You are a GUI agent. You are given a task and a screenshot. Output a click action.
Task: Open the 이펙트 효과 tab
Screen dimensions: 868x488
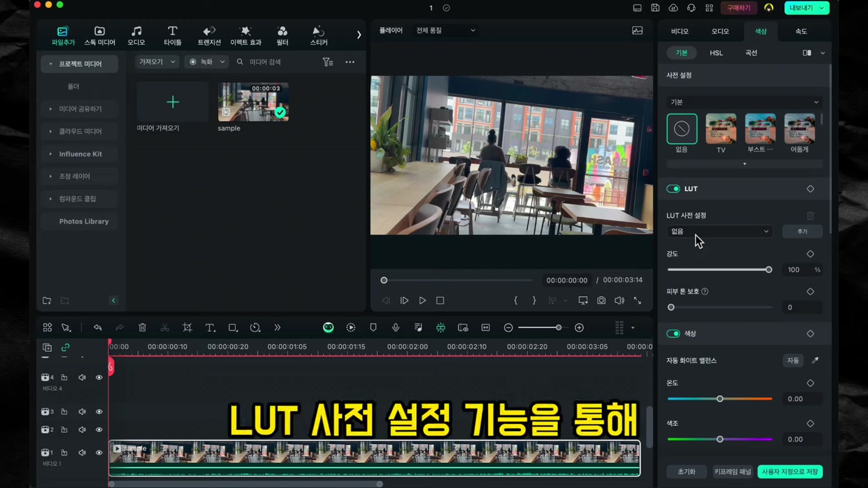pyautogui.click(x=245, y=36)
